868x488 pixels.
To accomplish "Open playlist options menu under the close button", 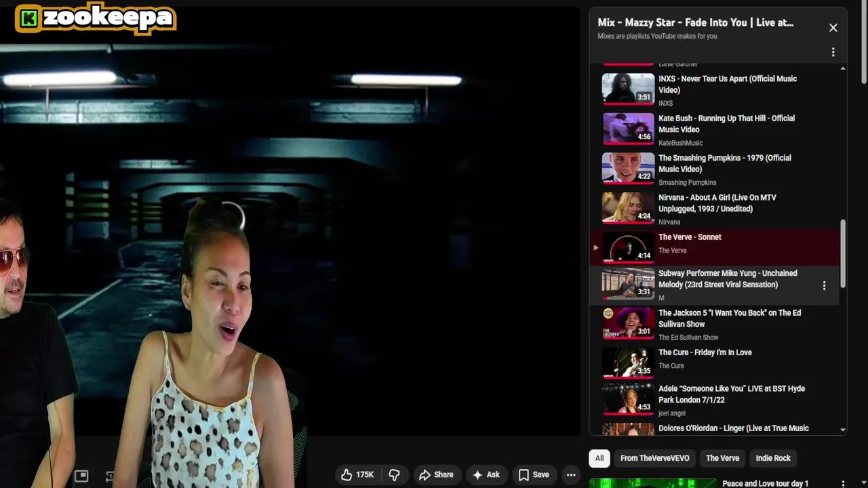I will (x=833, y=52).
